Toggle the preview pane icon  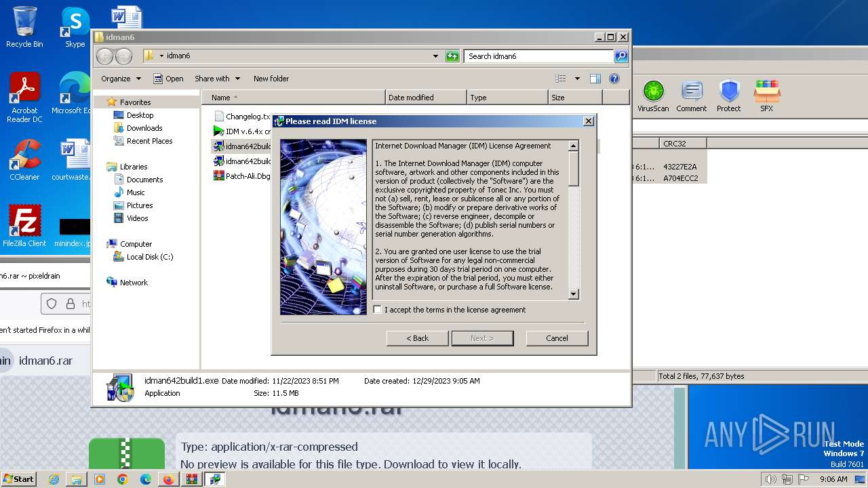pyautogui.click(x=595, y=79)
